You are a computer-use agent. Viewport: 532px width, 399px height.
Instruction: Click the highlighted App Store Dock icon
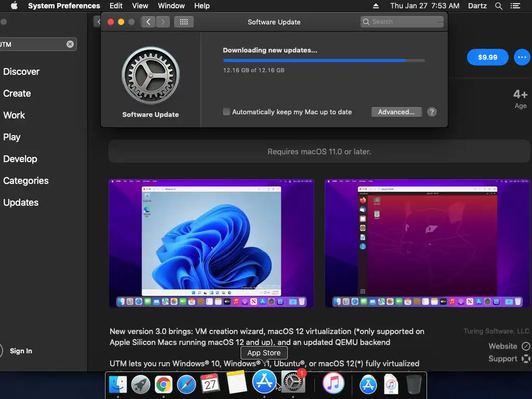coord(264,381)
